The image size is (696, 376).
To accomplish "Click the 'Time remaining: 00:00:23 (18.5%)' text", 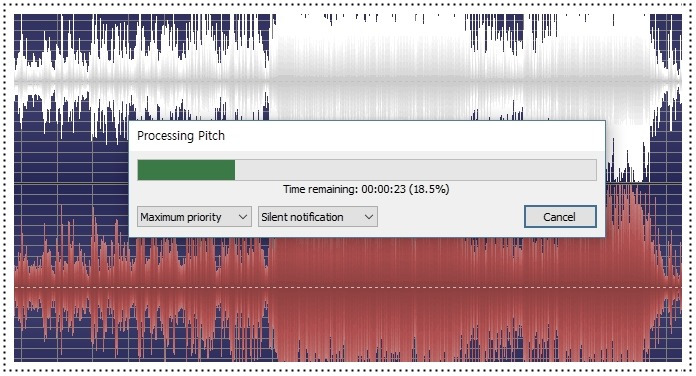I will click(366, 189).
